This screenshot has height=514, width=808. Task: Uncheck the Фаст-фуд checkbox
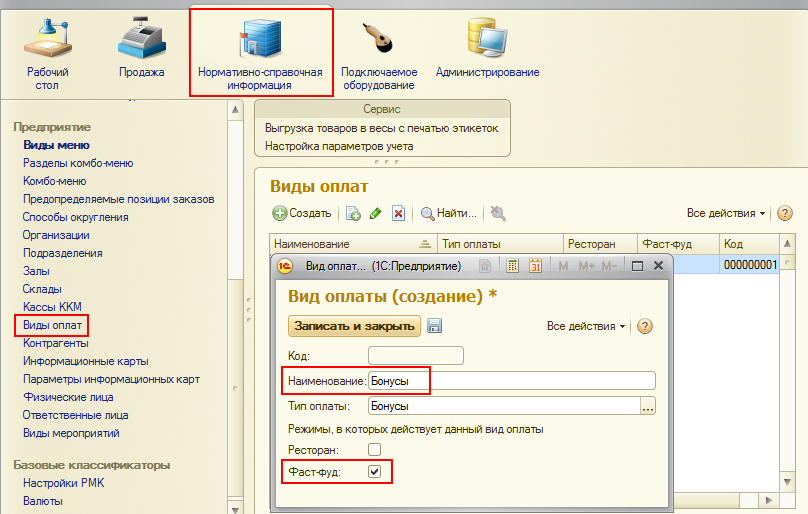(375, 471)
